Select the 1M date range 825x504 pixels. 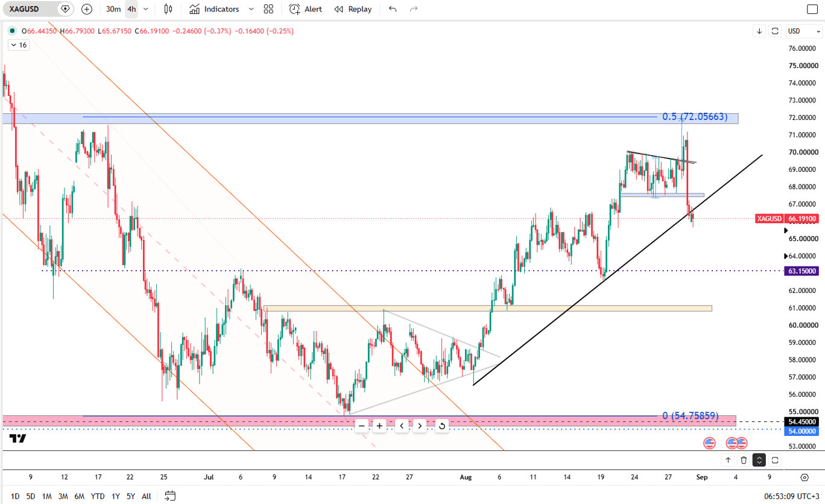pyautogui.click(x=46, y=496)
